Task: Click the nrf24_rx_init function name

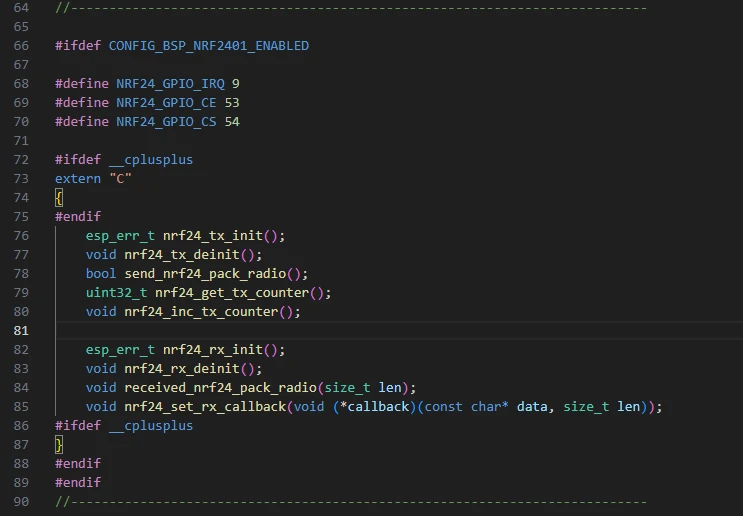Action: [x=215, y=350]
